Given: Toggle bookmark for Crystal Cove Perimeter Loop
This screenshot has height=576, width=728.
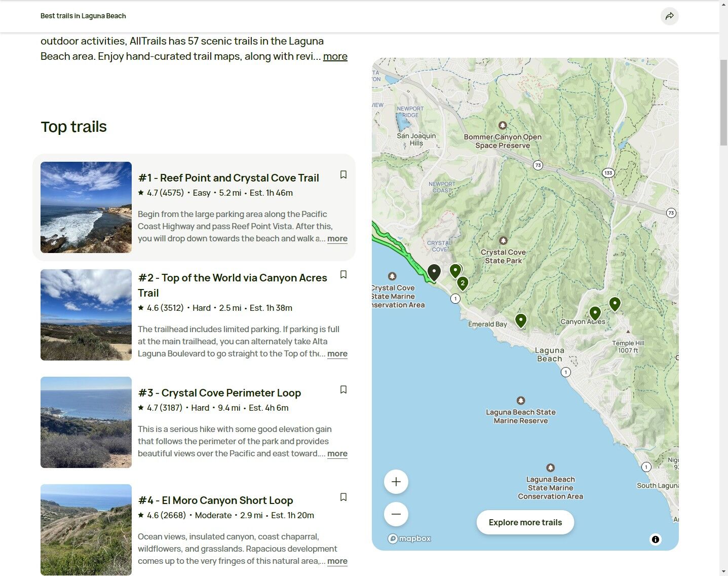Looking at the screenshot, I should (343, 389).
